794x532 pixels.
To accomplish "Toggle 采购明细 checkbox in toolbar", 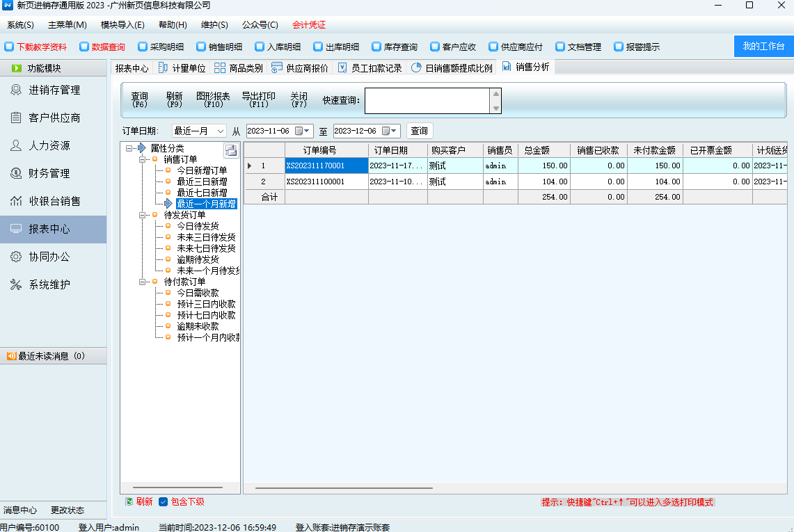I will [x=143, y=47].
